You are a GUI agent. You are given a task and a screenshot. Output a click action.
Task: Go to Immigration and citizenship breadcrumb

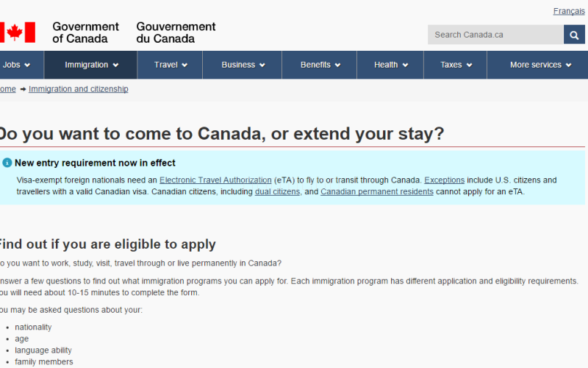click(x=78, y=89)
